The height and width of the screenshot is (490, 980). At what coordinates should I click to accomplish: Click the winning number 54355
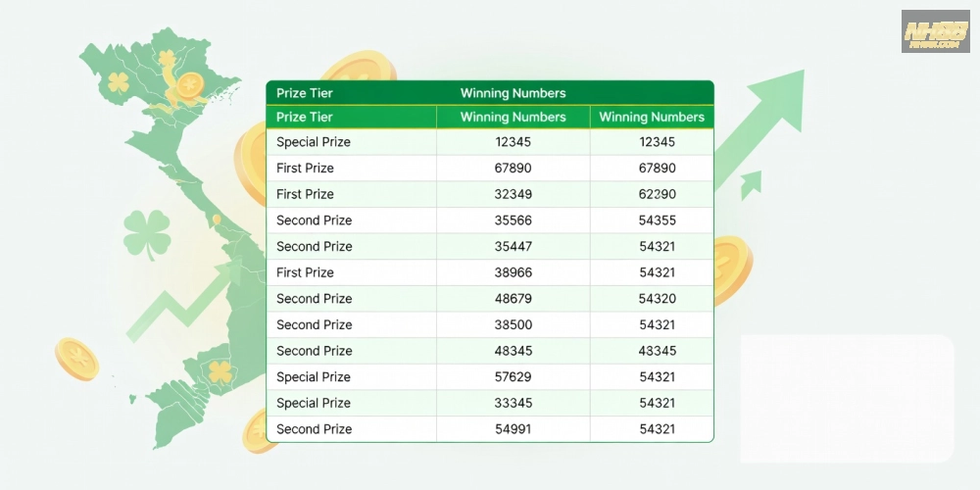tap(658, 220)
